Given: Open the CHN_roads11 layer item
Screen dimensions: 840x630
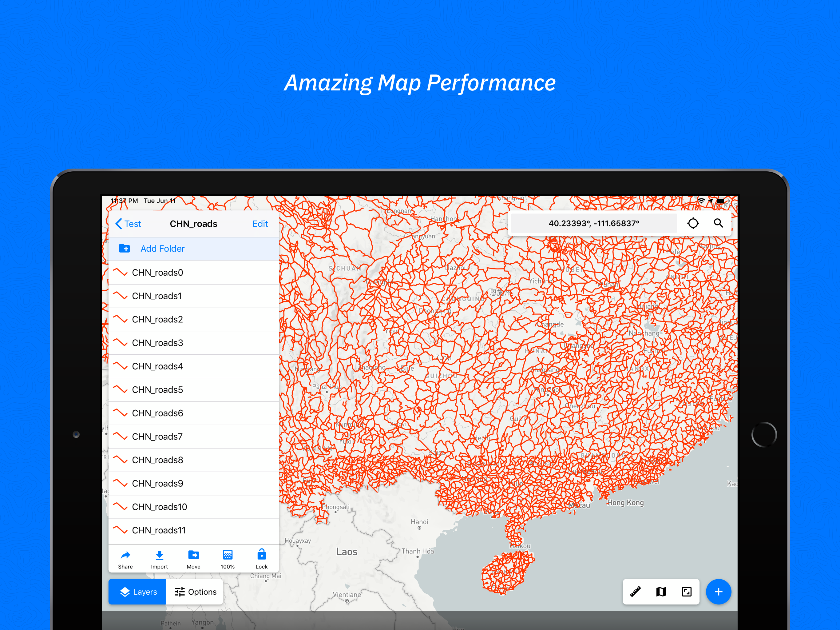Looking at the screenshot, I should coord(159,530).
